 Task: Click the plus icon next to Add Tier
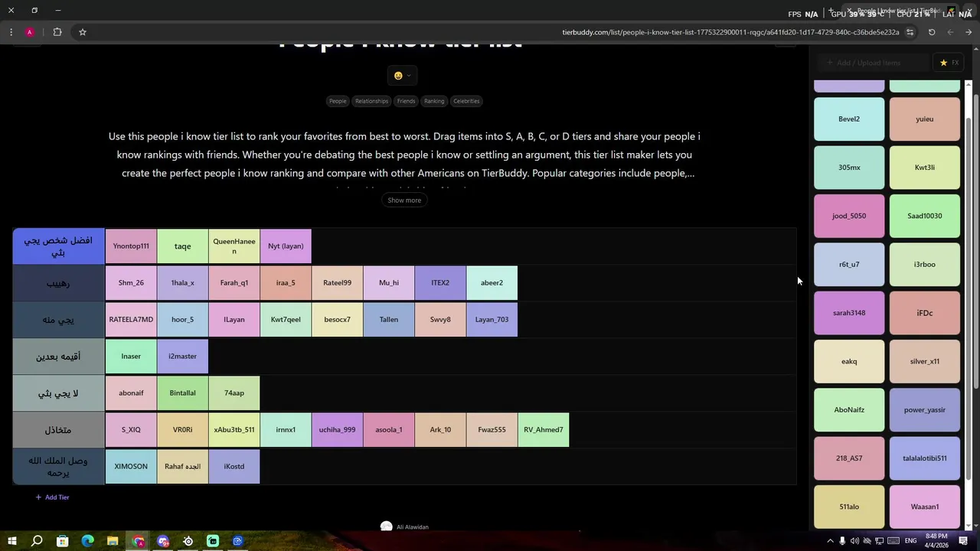(39, 497)
